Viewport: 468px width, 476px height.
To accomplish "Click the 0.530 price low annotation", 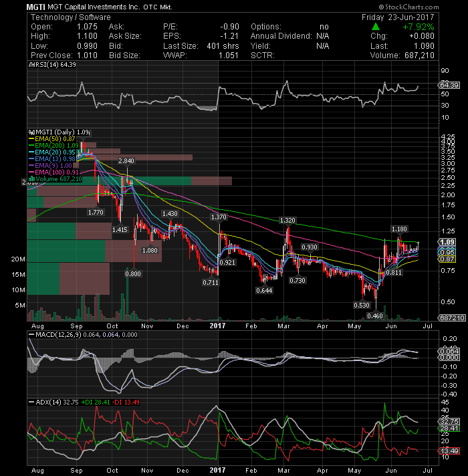I will pyautogui.click(x=362, y=305).
